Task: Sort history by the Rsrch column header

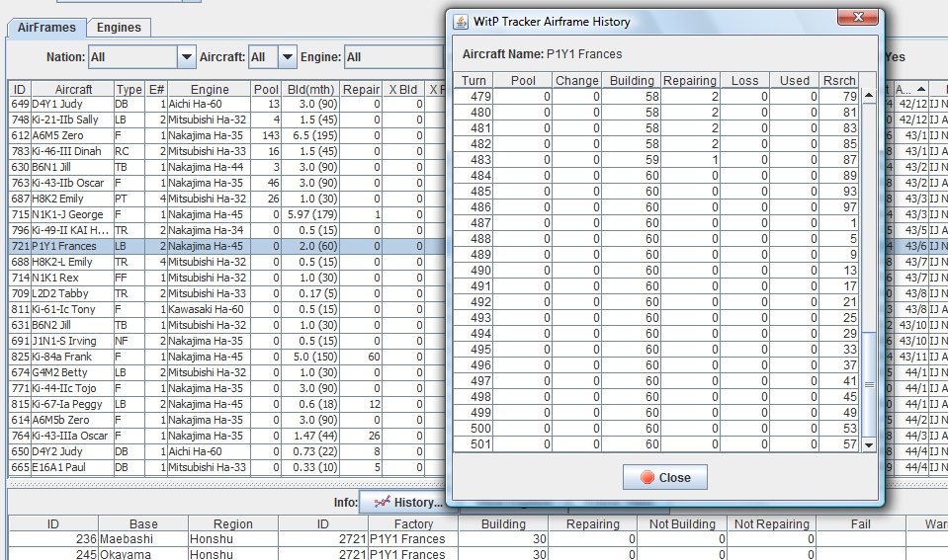Action: pyautogui.click(x=839, y=80)
